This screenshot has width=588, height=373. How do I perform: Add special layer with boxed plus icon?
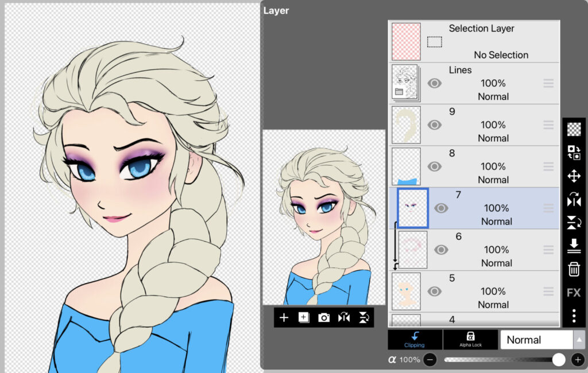(304, 317)
